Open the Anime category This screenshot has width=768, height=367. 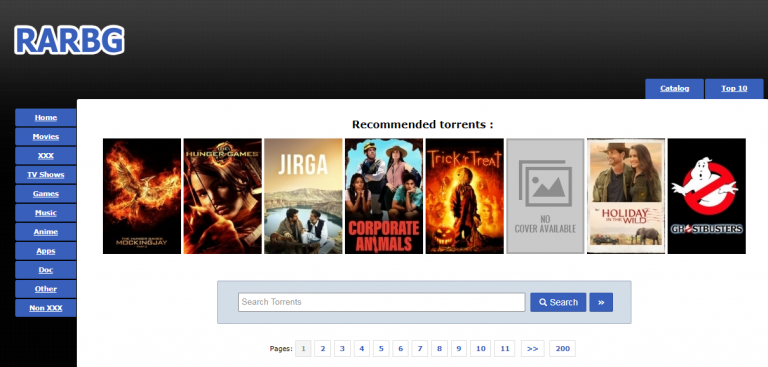click(46, 232)
